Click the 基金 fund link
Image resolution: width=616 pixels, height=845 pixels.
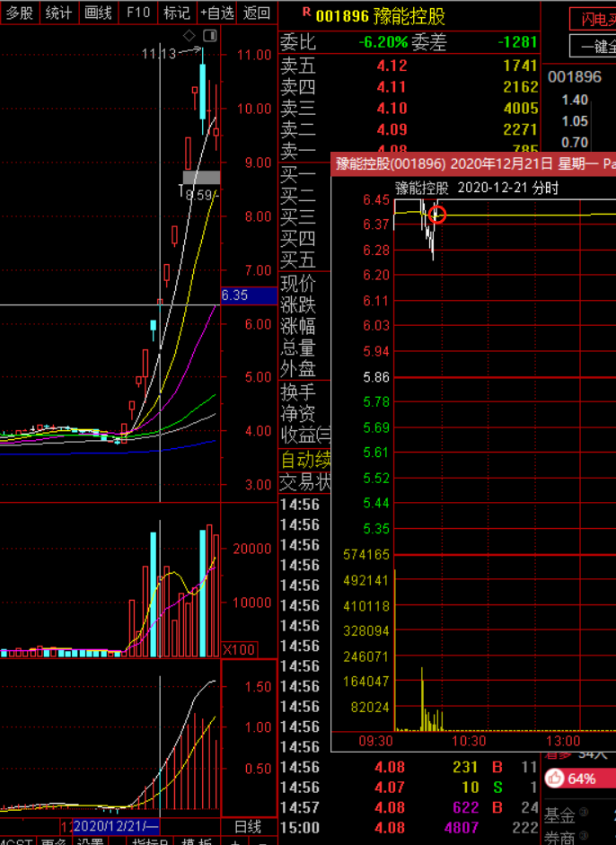click(x=559, y=815)
